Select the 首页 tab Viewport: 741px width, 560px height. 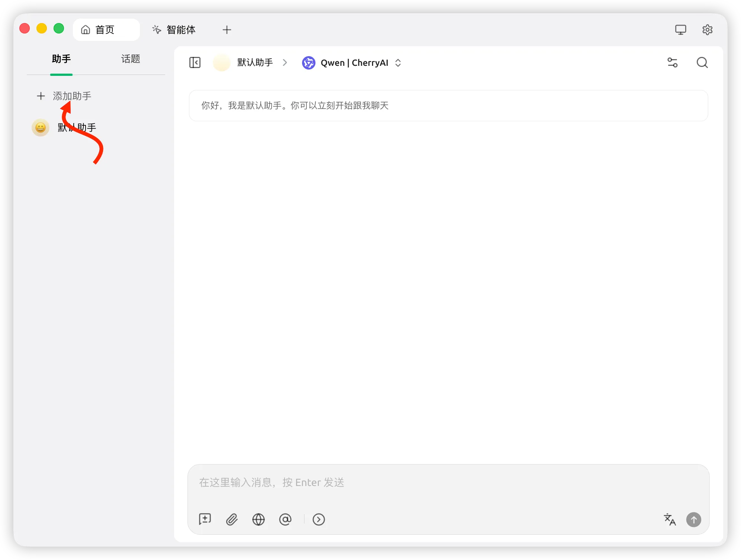pyautogui.click(x=105, y=29)
